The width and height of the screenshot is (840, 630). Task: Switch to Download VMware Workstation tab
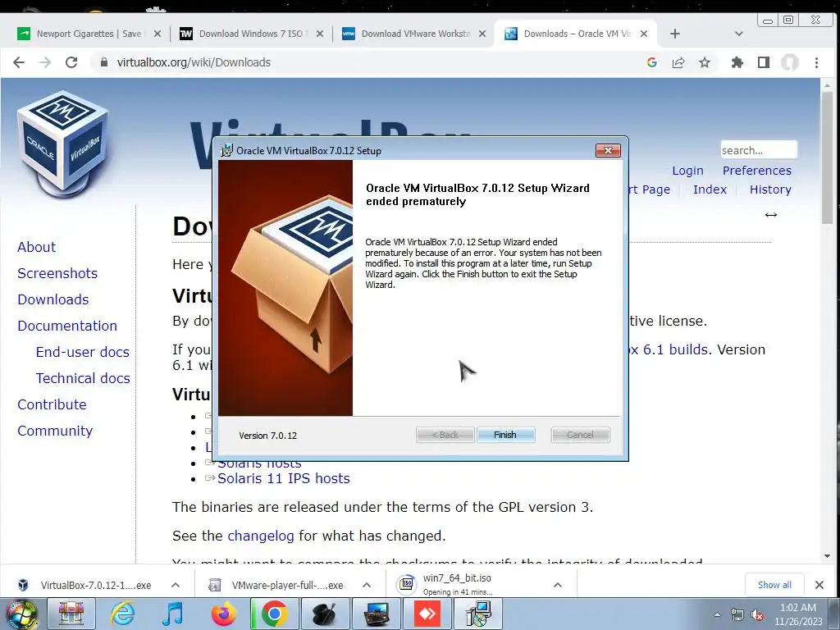(413, 34)
